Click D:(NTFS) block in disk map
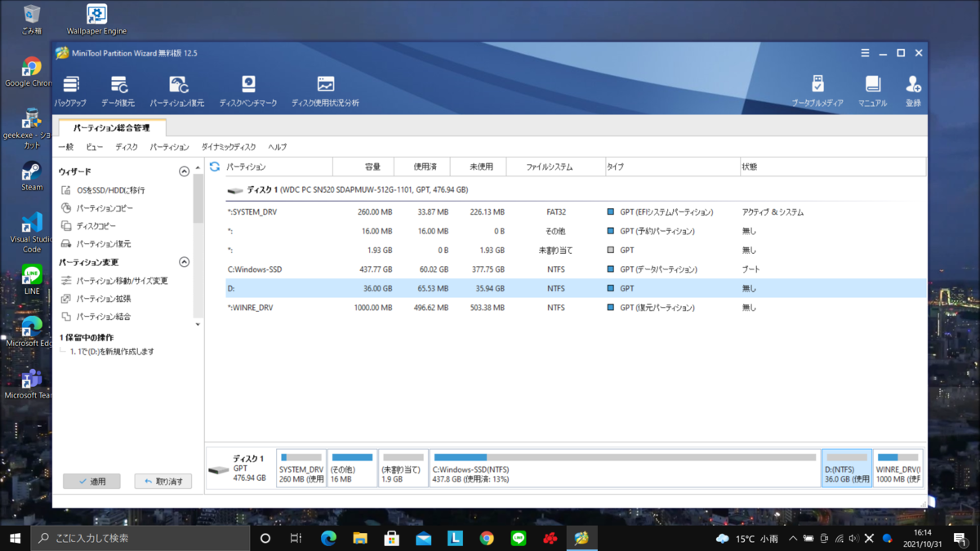980x551 pixels. pyautogui.click(x=847, y=468)
